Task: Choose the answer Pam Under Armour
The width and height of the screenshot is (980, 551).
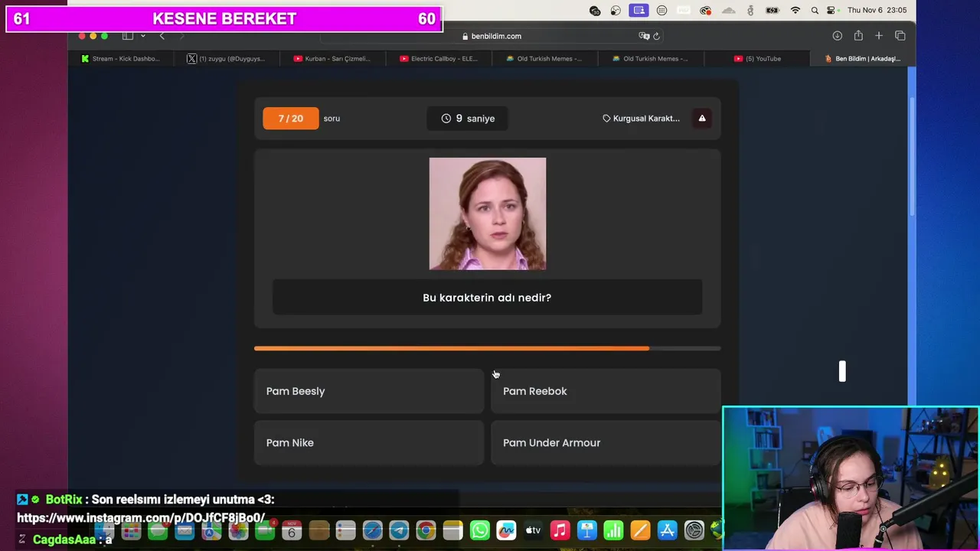Action: click(x=605, y=442)
